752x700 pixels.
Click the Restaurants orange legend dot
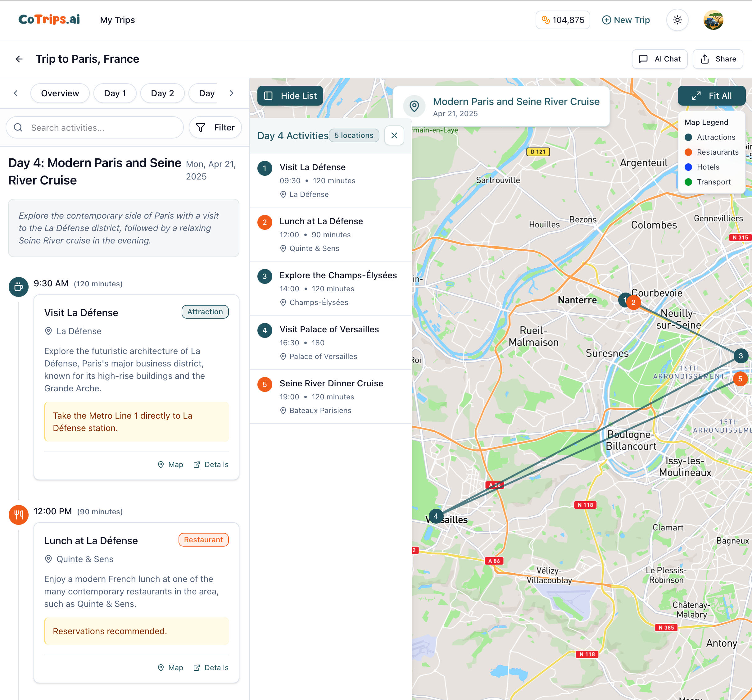688,152
